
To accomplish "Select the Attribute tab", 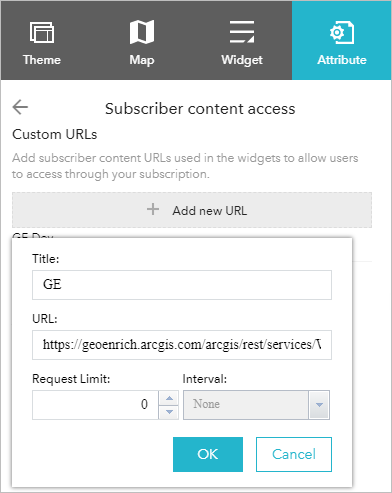I will [x=342, y=41].
